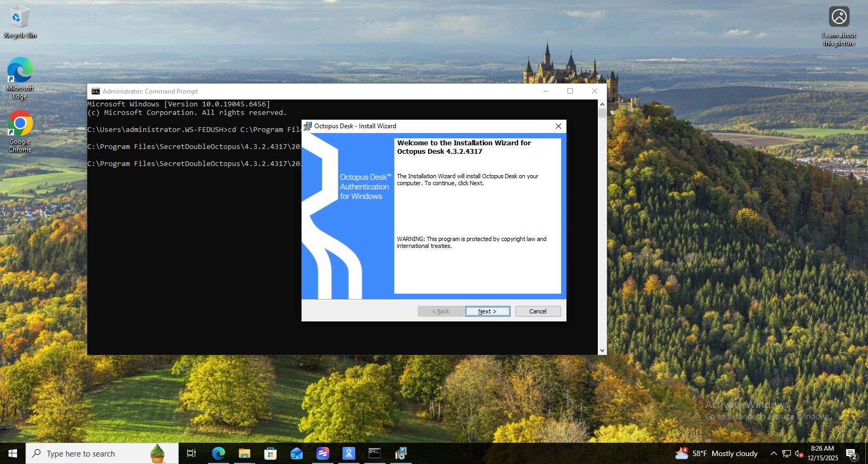Screen dimensions: 868x464
Task: Click Learn about this picture icon
Action: coord(839,27)
